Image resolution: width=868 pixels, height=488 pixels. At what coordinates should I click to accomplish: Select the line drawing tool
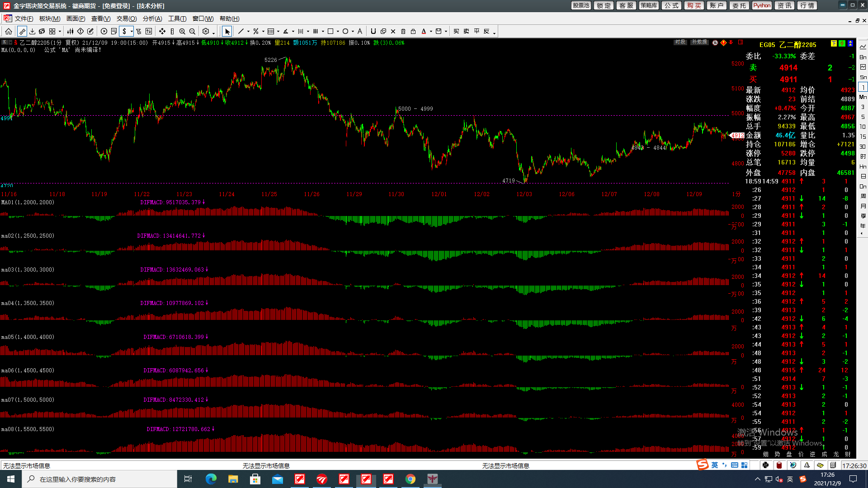[x=241, y=31]
